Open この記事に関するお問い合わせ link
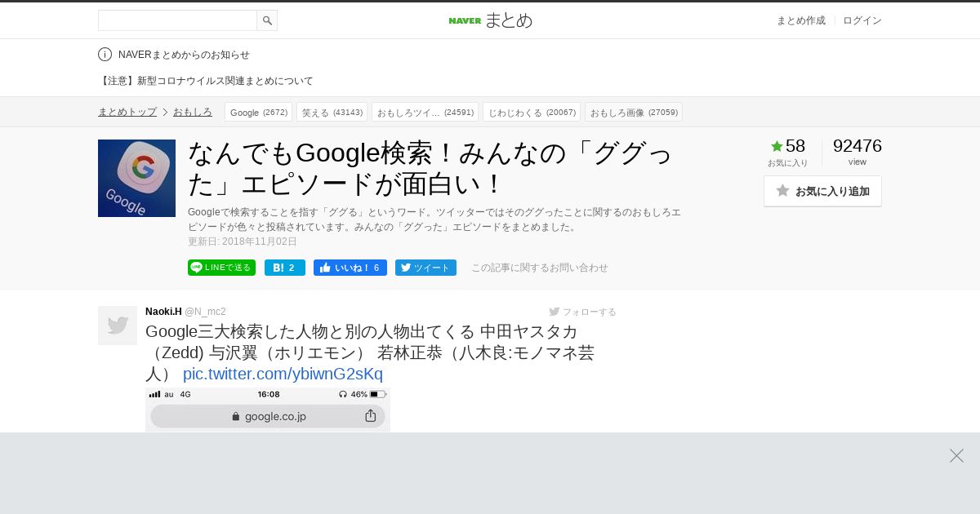The width and height of the screenshot is (980, 514). (x=540, y=268)
